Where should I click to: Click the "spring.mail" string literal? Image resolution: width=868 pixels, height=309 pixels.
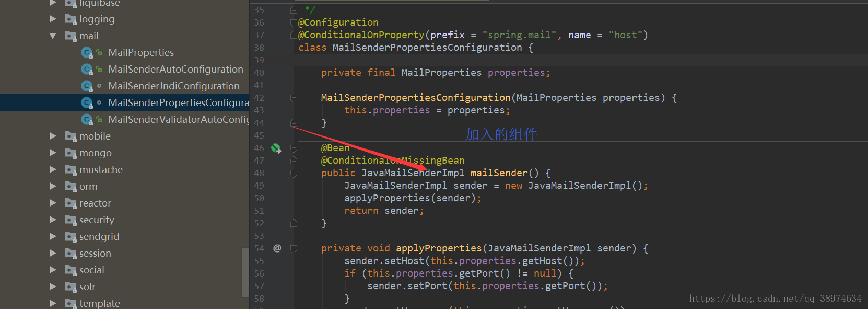click(x=519, y=35)
